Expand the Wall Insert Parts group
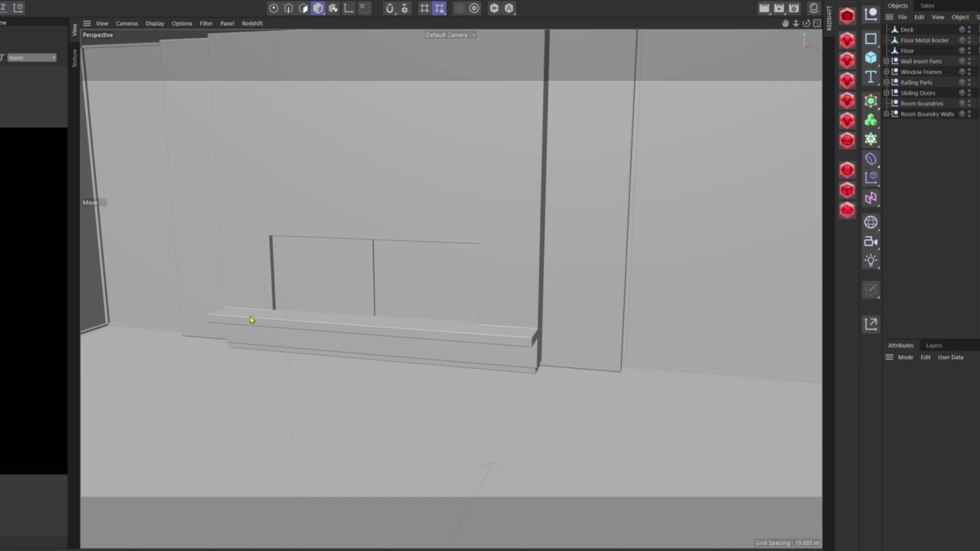 886,61
